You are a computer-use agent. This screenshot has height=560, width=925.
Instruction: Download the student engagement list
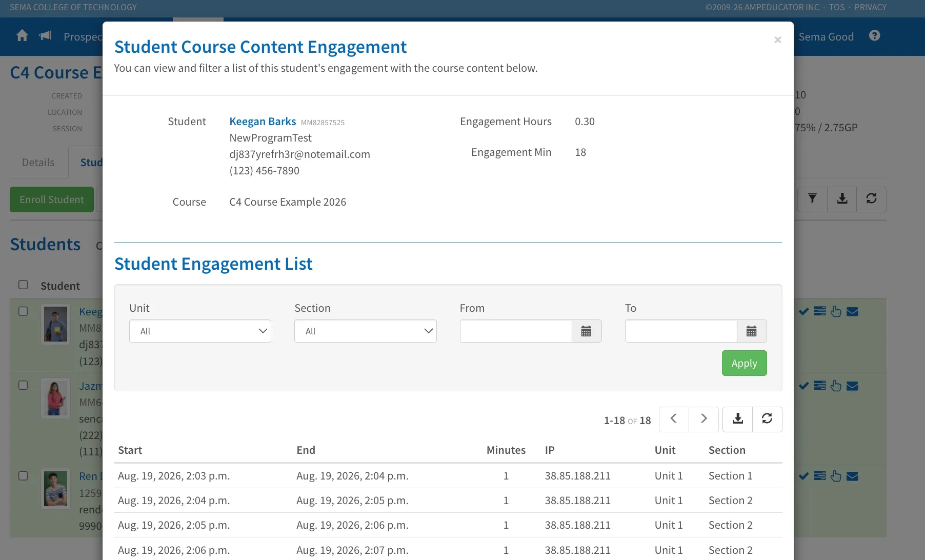(x=738, y=419)
